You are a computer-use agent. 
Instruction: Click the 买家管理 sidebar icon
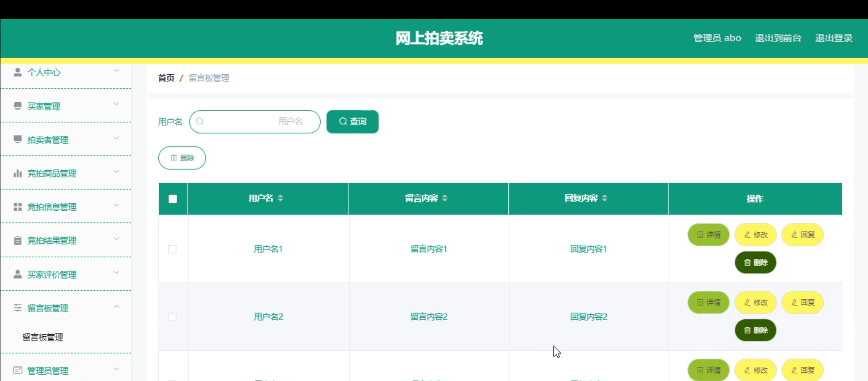pos(18,106)
